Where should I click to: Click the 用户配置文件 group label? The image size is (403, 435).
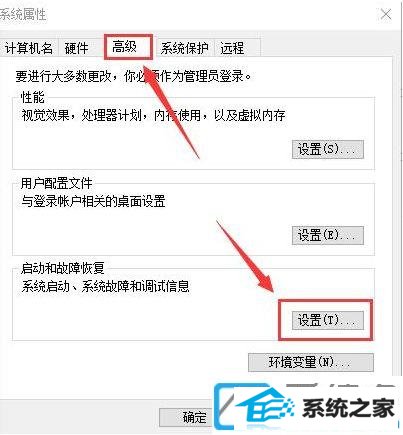click(56, 183)
